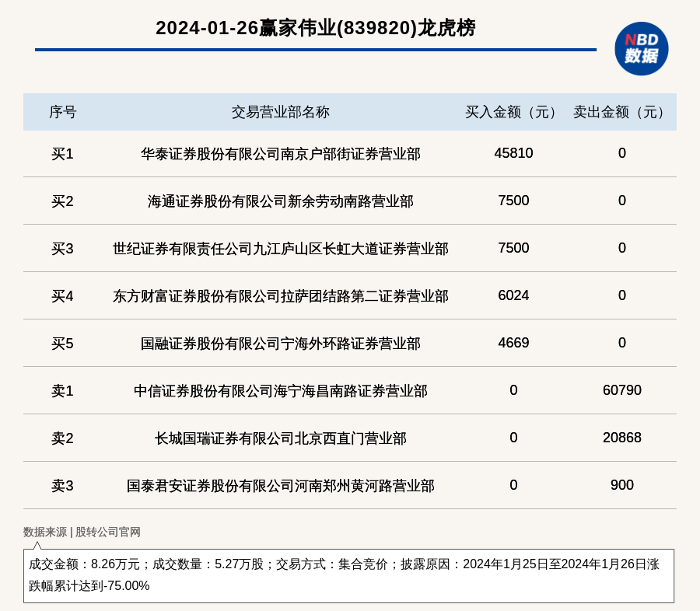Click the buy amount 45810

[513, 153]
